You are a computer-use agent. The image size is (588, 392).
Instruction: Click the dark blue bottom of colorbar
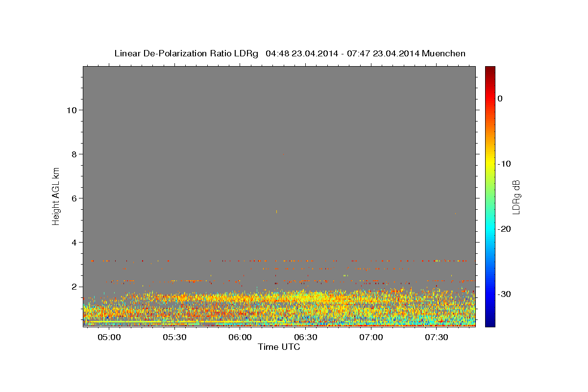(490, 322)
